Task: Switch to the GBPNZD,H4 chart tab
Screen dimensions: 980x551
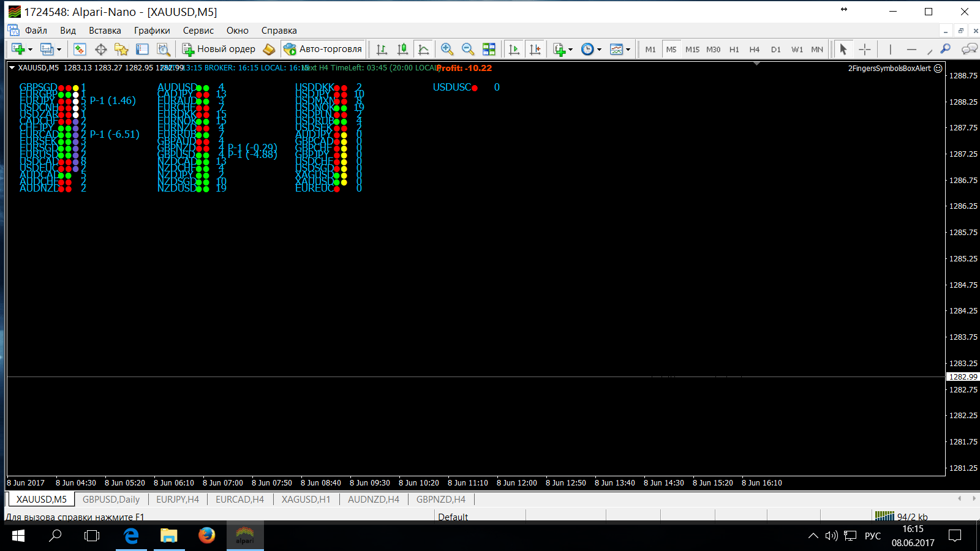Action: click(441, 500)
